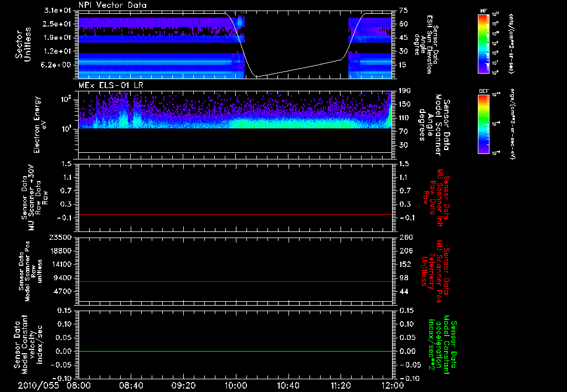
Task: Select the 'MEx ELS-01 LR' panel title
Action: (x=111, y=85)
